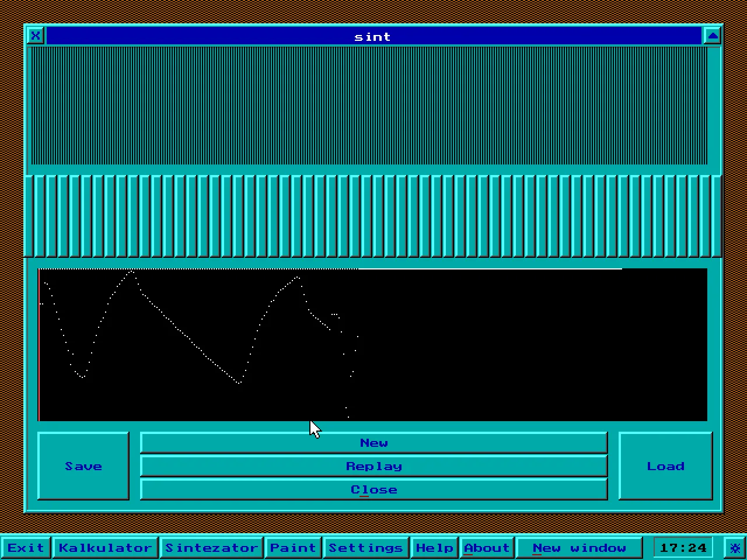Click the Close button below Replay
The width and height of the screenshot is (747, 560).
tap(374, 489)
